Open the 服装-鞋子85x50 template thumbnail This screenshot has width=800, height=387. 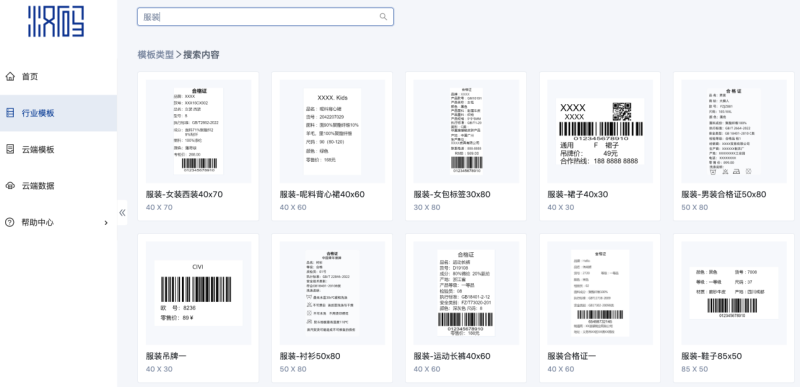click(734, 293)
